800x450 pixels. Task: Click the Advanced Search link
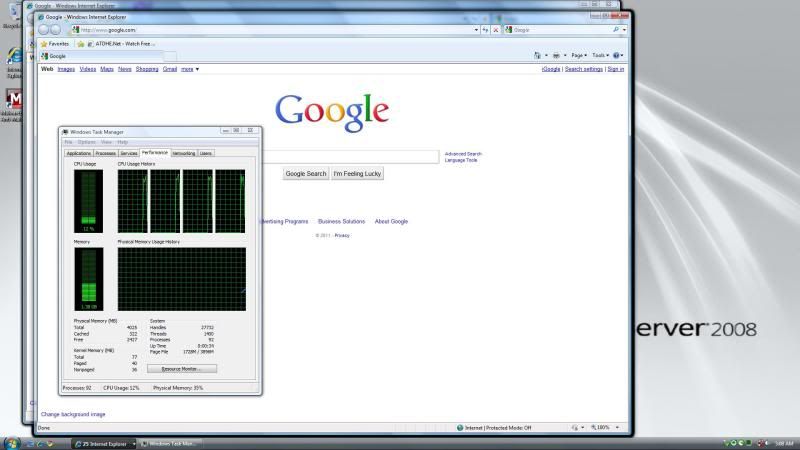[x=463, y=154]
